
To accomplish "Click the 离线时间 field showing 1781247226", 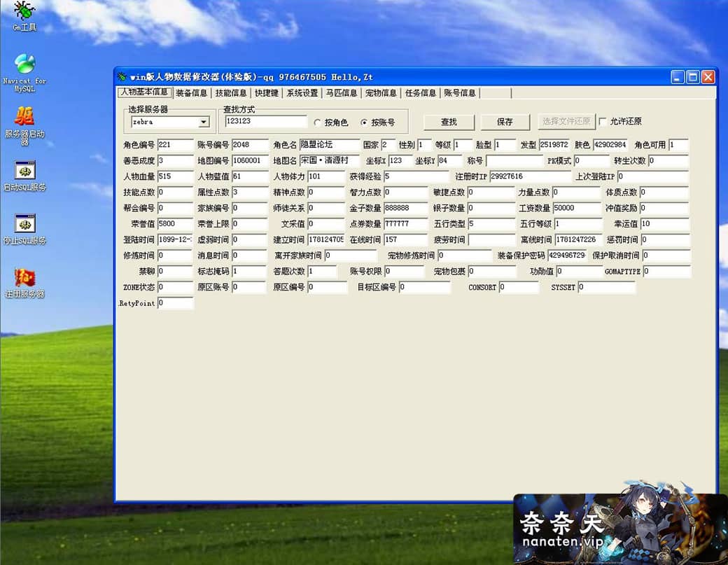I will pos(578,239).
